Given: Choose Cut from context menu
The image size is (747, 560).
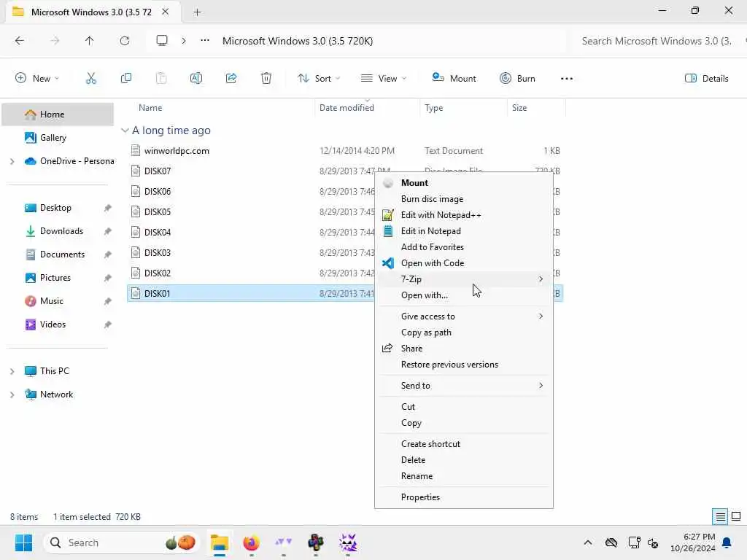Looking at the screenshot, I should click(463, 407).
